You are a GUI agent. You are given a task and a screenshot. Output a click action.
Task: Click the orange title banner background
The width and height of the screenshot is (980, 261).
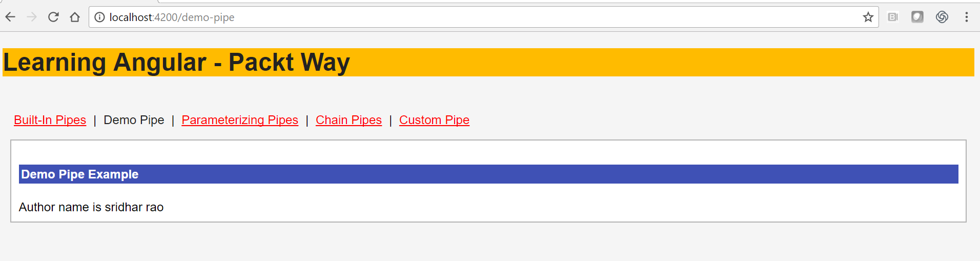coord(661,63)
